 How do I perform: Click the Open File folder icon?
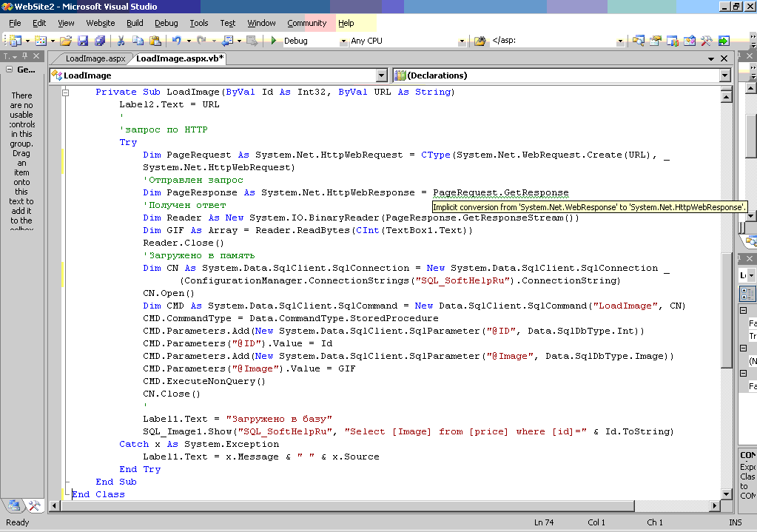(66, 41)
